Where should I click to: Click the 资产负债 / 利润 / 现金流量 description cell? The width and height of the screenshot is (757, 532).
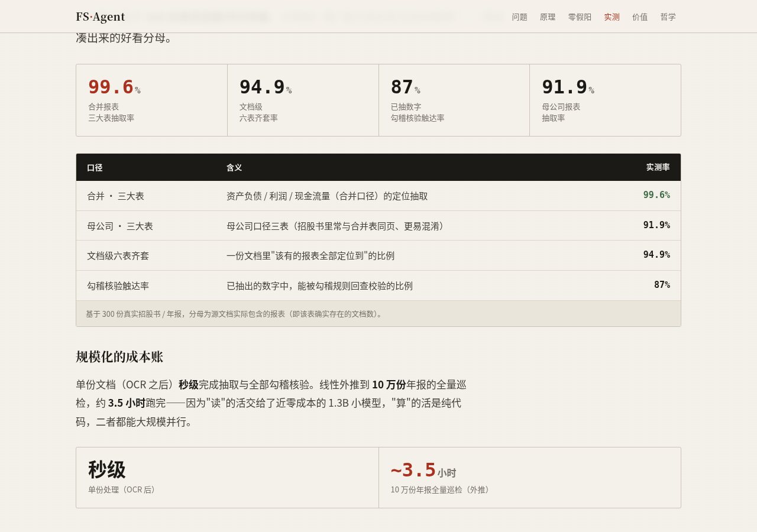coord(327,196)
